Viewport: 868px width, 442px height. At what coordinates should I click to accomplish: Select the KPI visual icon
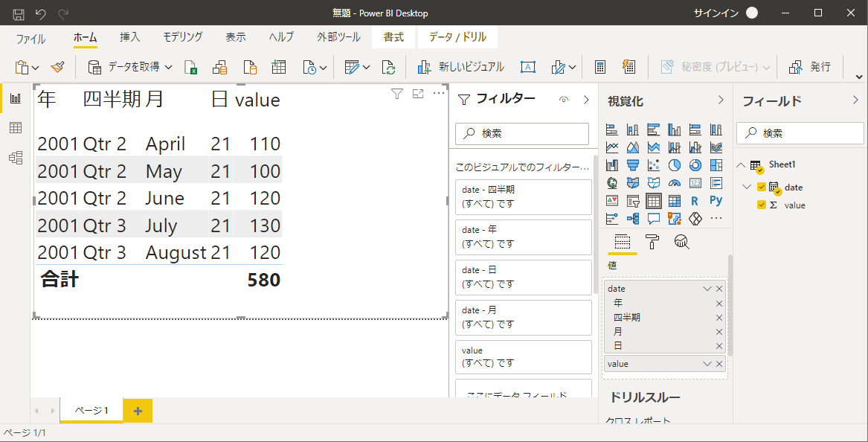coord(611,200)
